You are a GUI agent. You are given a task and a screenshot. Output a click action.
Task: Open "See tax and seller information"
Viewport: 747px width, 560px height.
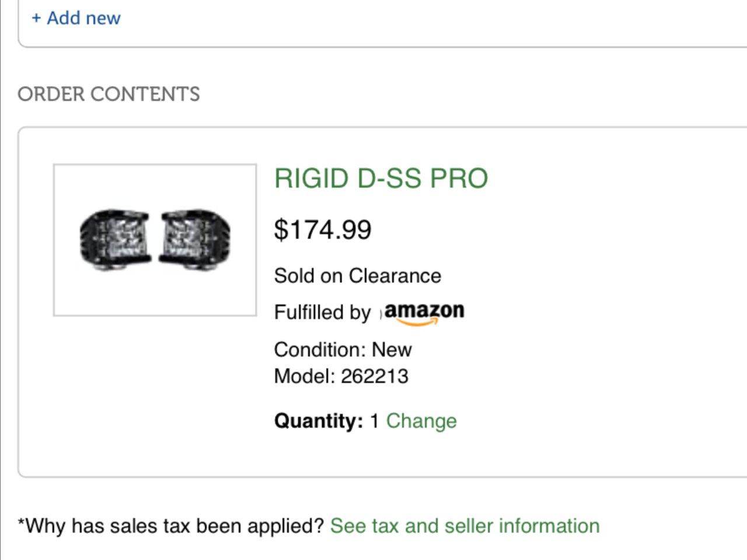(x=465, y=526)
